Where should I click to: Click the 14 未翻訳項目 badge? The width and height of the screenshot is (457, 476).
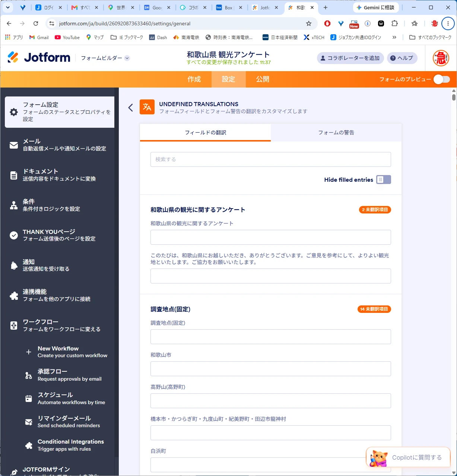click(374, 309)
